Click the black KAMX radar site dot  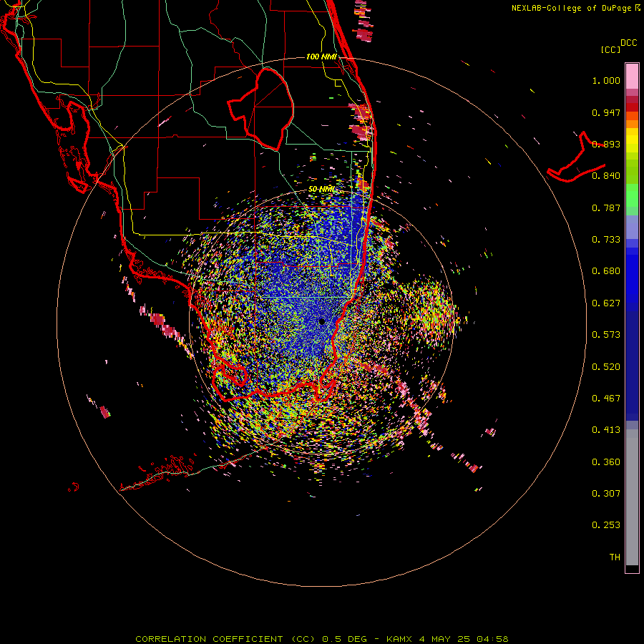(x=321, y=321)
